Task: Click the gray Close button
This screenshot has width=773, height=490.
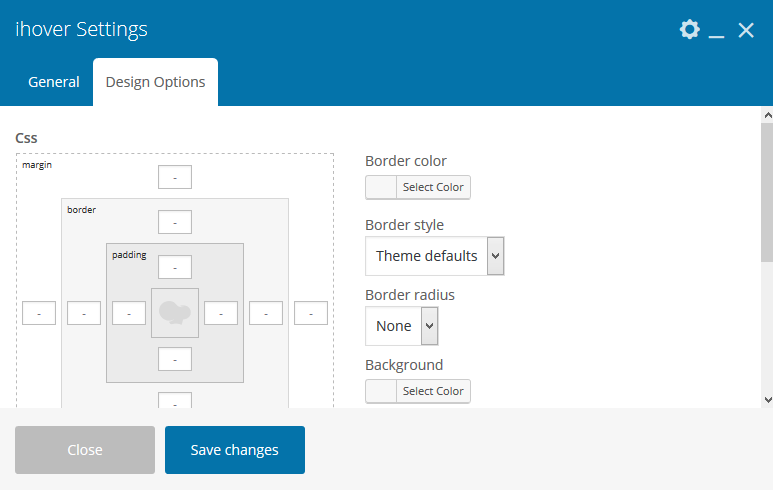Action: coord(85,450)
